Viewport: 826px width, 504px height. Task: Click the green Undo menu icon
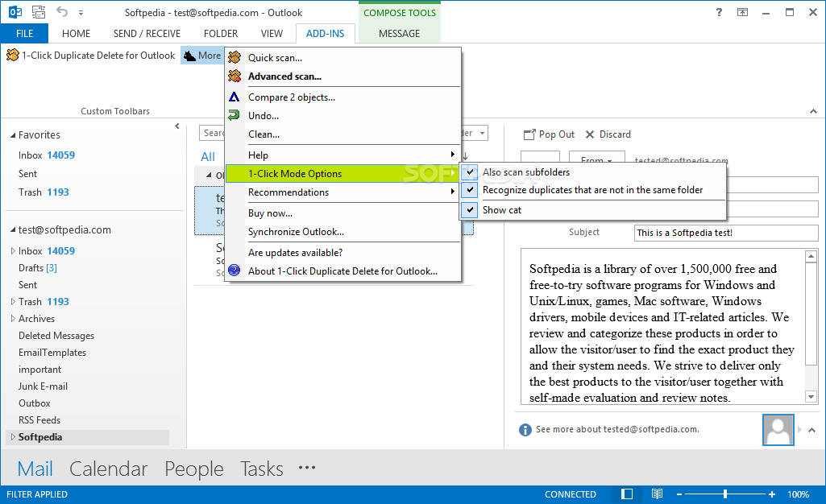point(235,115)
